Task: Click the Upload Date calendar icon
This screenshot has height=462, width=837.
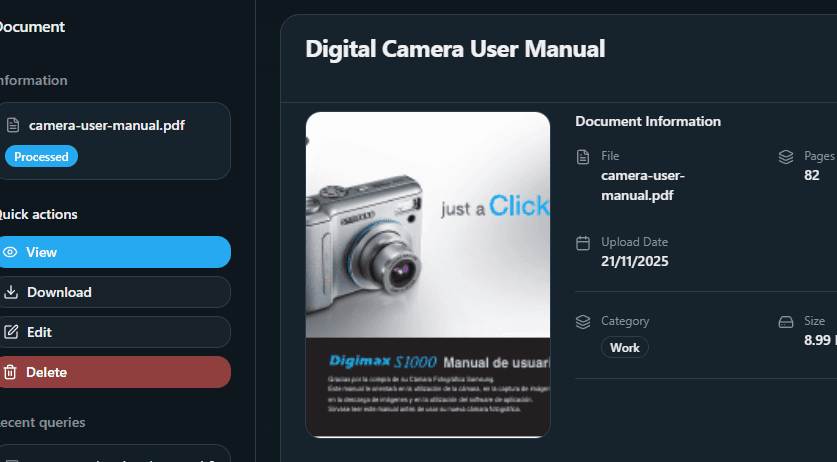Action: point(583,243)
